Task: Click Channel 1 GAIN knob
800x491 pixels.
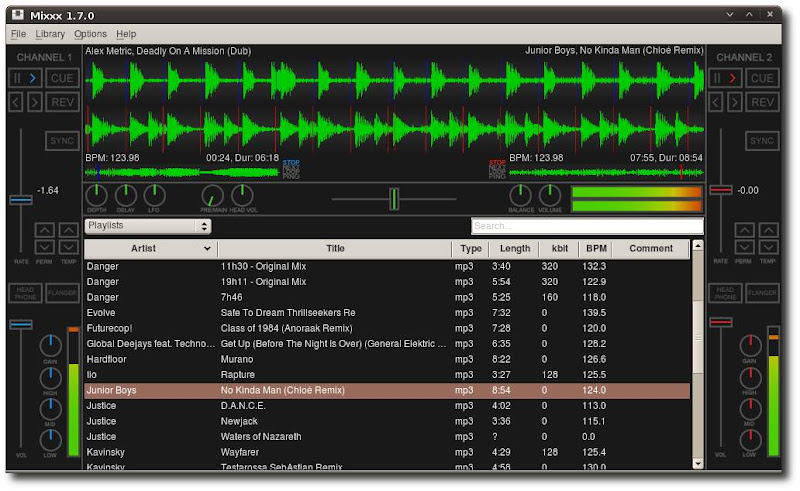Action: click(x=51, y=346)
